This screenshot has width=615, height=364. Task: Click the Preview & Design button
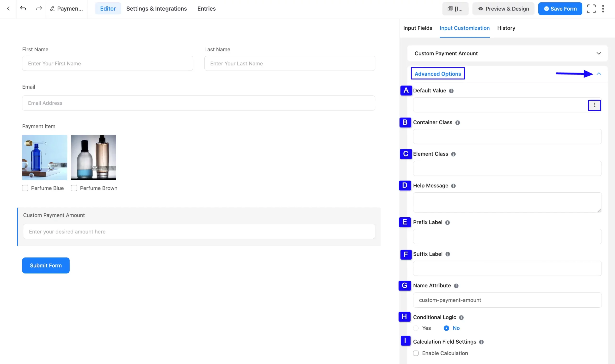[503, 9]
